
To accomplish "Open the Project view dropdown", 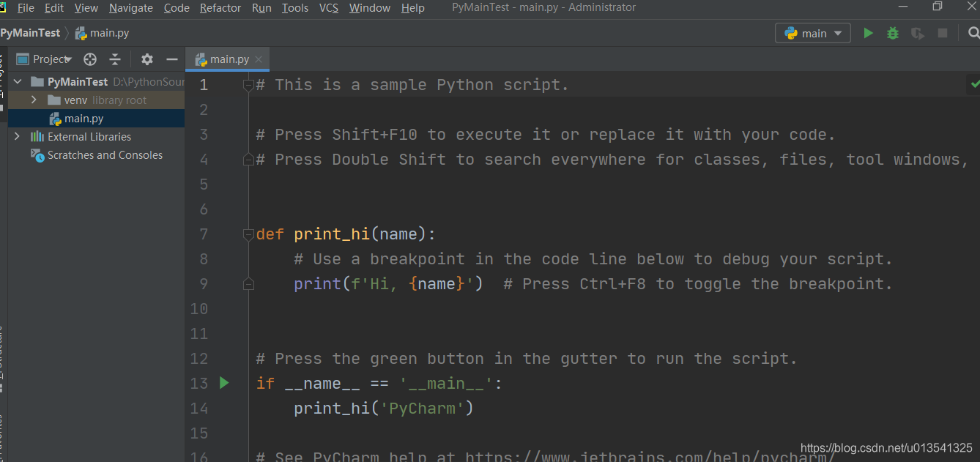I will 44,59.
